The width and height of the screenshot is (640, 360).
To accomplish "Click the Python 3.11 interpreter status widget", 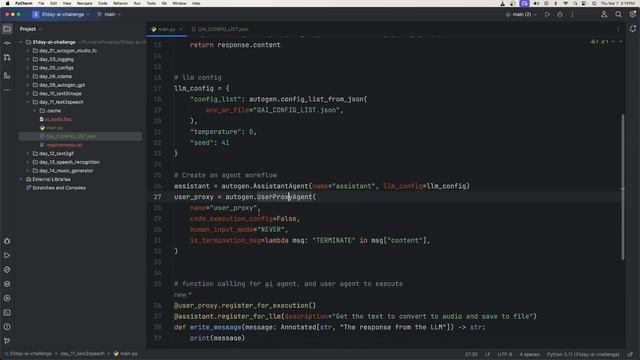I will [583, 354].
